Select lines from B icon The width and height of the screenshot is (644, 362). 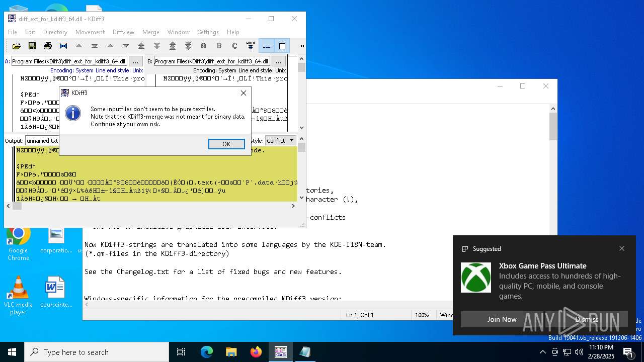tap(219, 46)
